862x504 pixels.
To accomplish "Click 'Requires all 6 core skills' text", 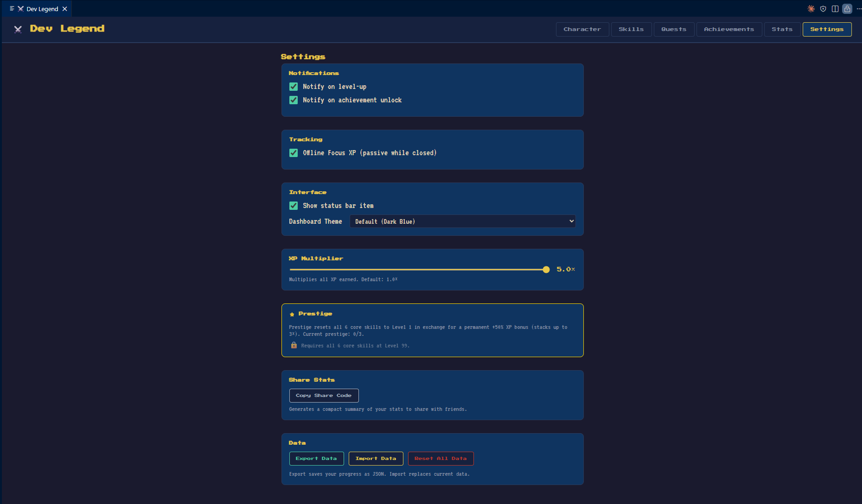I will coord(355,346).
